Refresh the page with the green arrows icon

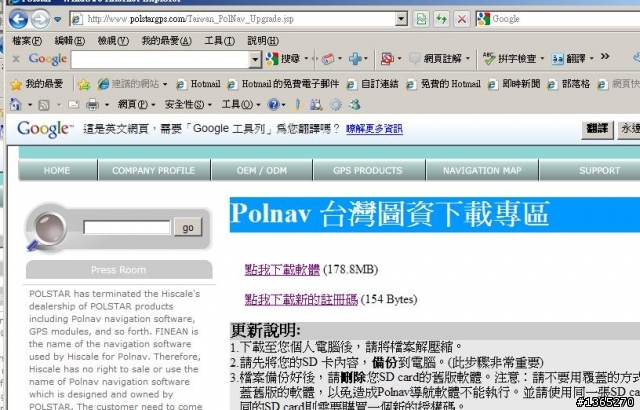(442, 19)
